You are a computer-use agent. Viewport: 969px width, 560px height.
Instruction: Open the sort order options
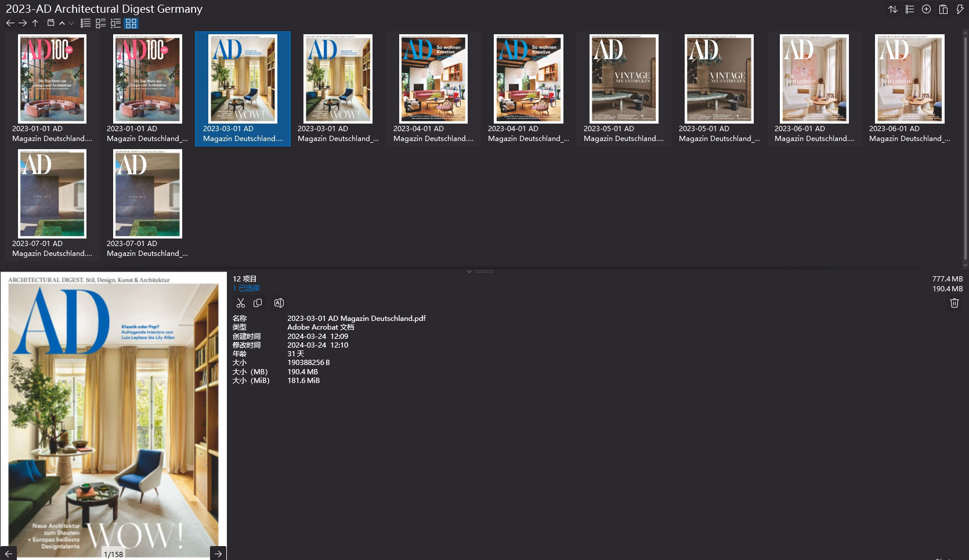(893, 9)
